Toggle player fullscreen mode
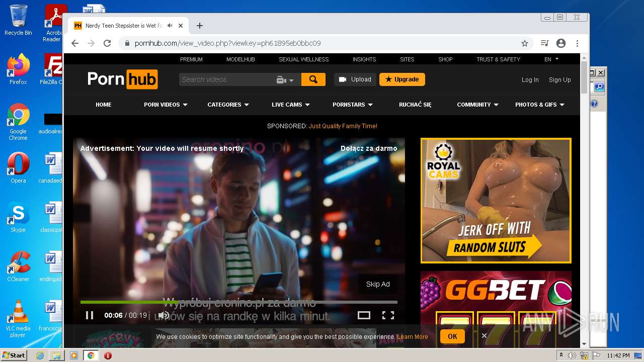644x362 pixels. pos(388,315)
